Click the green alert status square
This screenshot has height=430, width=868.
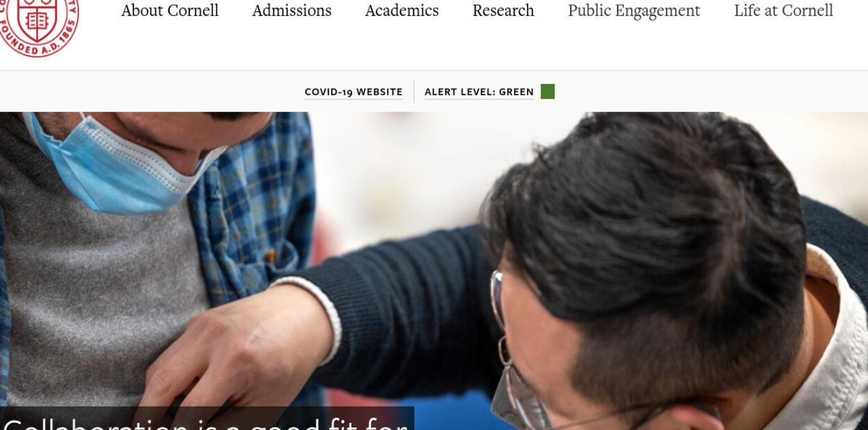coord(548,91)
